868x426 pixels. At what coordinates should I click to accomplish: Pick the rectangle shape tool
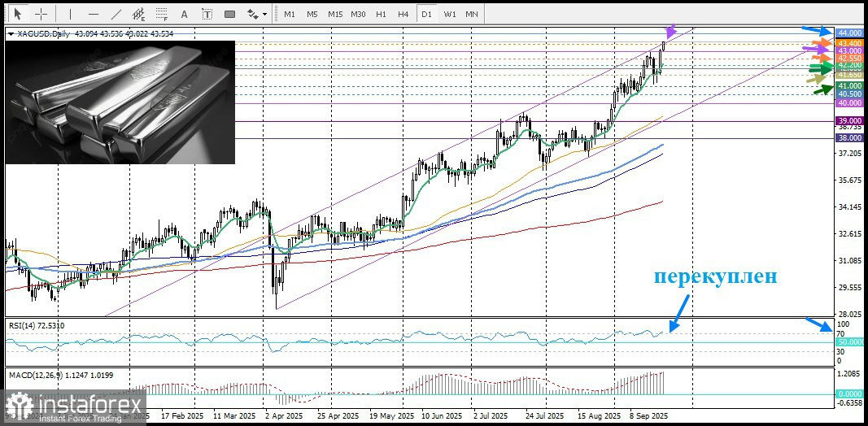point(229,14)
